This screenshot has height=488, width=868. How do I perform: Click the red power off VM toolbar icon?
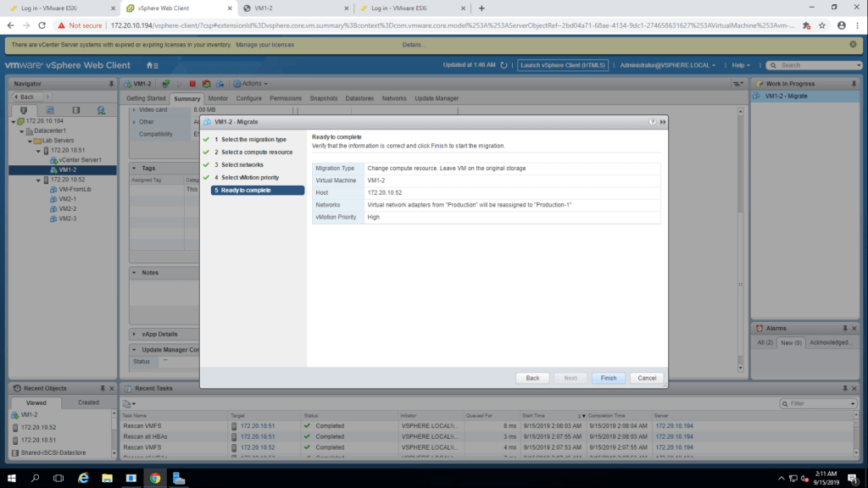coord(192,84)
